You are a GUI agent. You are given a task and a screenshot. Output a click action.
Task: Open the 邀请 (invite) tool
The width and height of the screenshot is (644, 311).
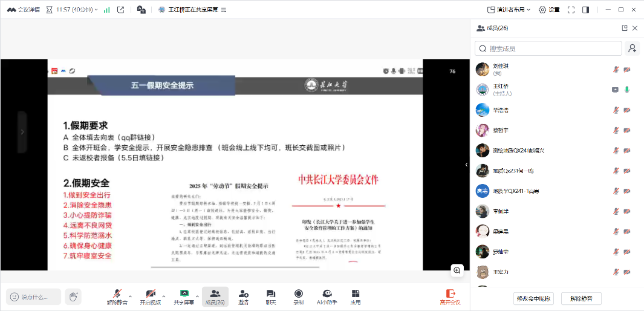click(243, 296)
